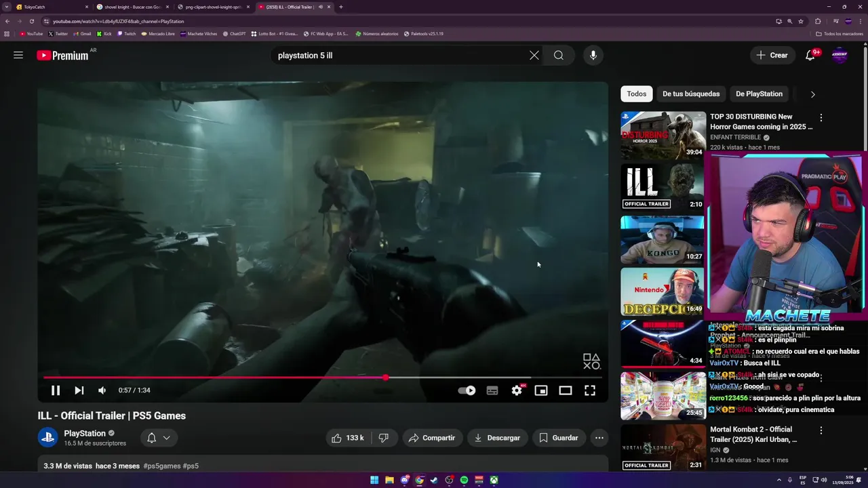The image size is (868, 488).
Task: Select the Todos filter chip
Action: (637, 94)
